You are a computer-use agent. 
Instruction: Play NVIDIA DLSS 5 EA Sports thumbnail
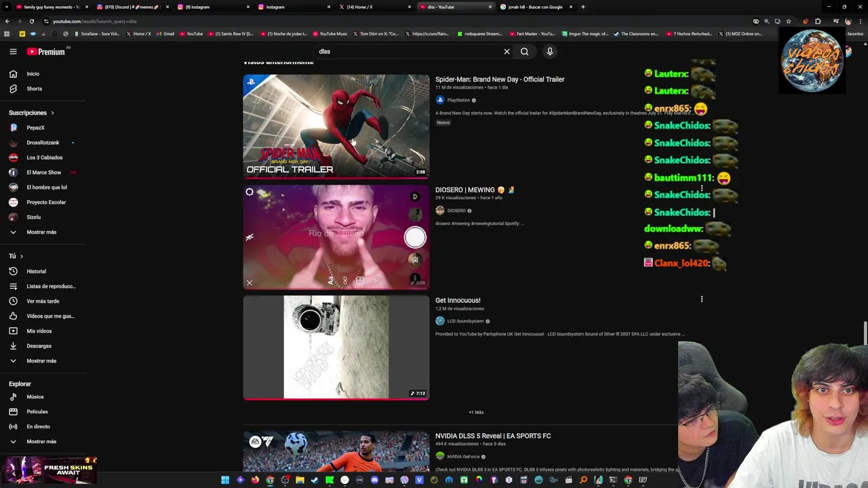pyautogui.click(x=336, y=451)
